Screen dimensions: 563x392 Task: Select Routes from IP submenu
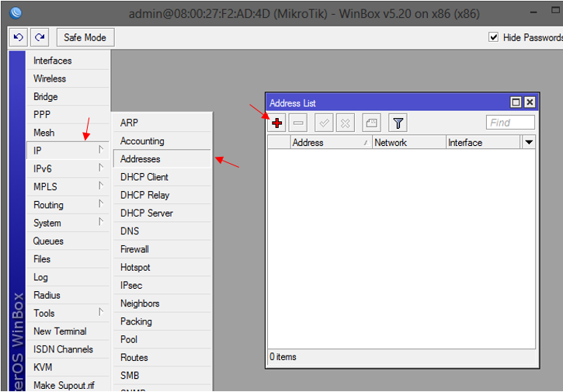click(x=162, y=357)
